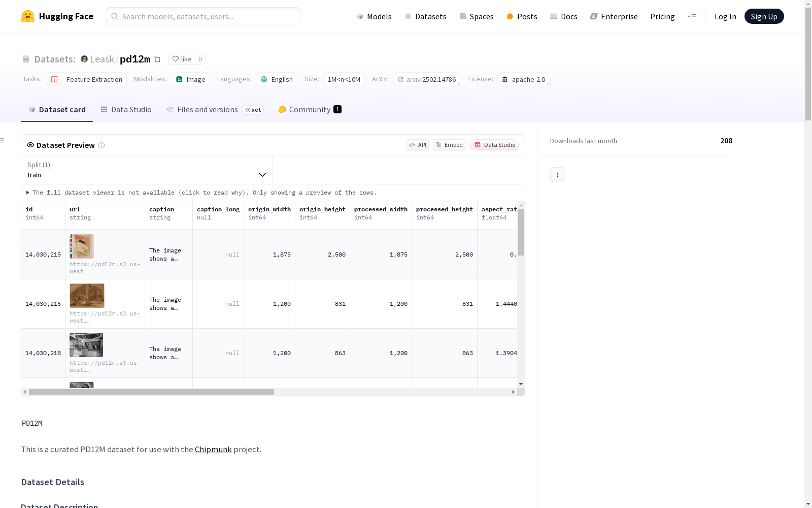Click the dataset preview info icon

101,145
